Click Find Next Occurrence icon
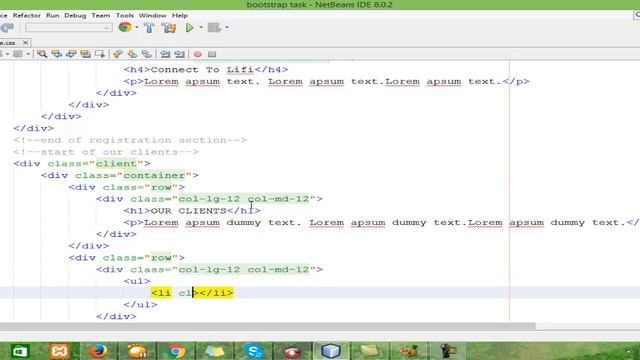The image size is (640, 360). [71, 54]
